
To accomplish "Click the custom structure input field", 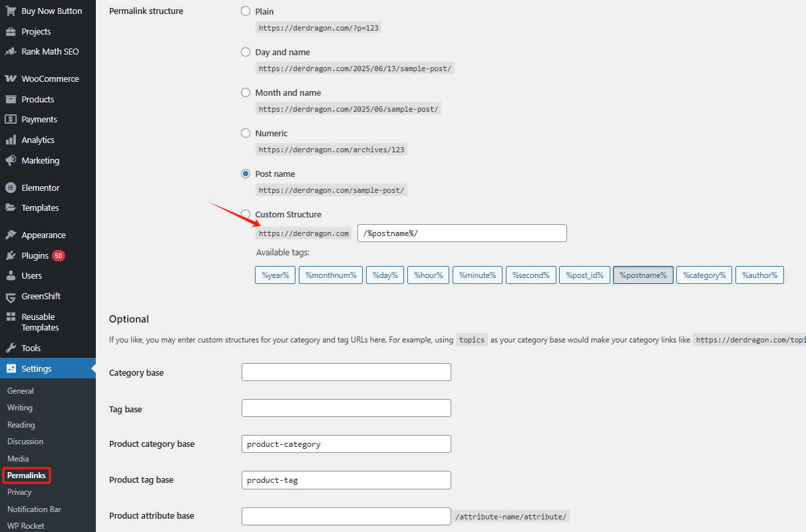I will click(462, 233).
